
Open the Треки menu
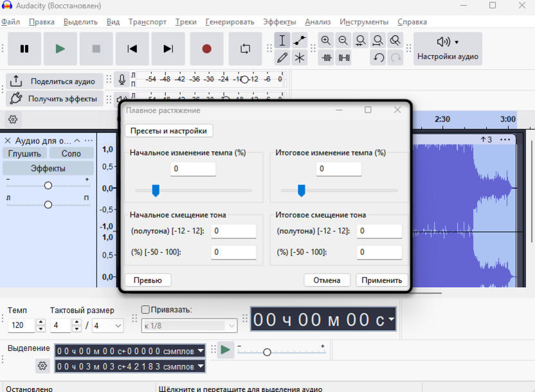point(186,22)
